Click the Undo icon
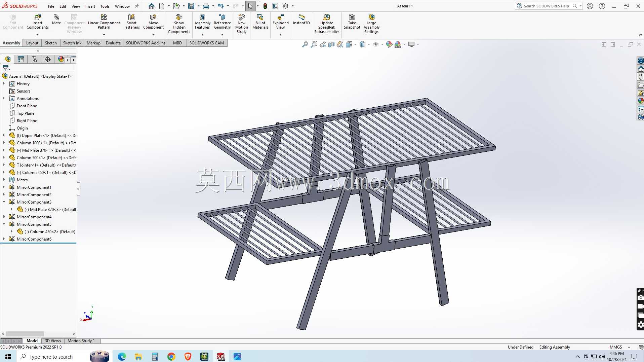Image resolution: width=644 pixels, height=362 pixels. point(220,6)
